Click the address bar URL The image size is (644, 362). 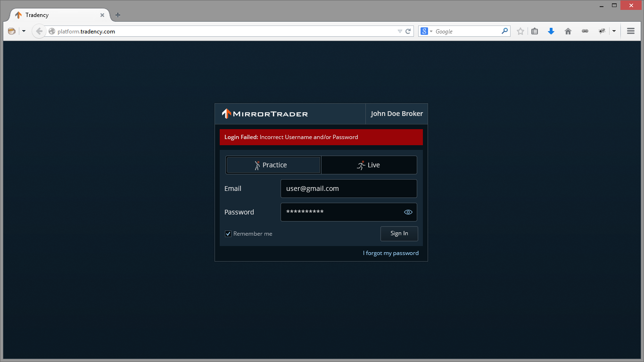(x=86, y=32)
